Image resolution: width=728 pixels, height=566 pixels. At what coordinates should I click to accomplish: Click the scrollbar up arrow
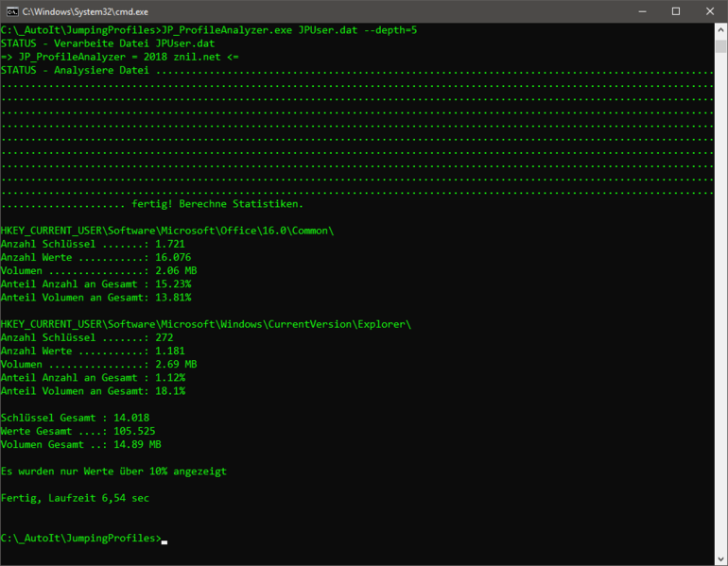pyautogui.click(x=720, y=29)
